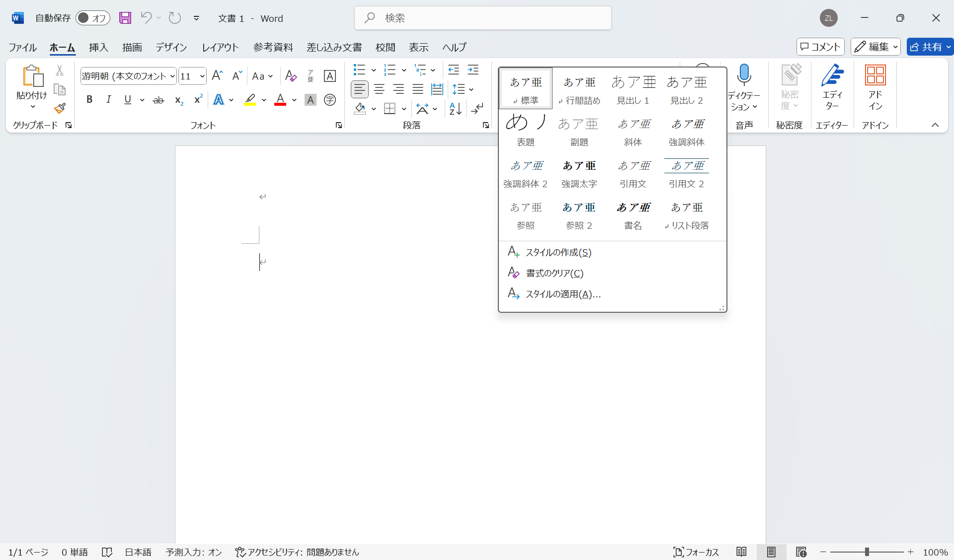Apply bold formatting
The height and width of the screenshot is (560, 954).
(89, 100)
